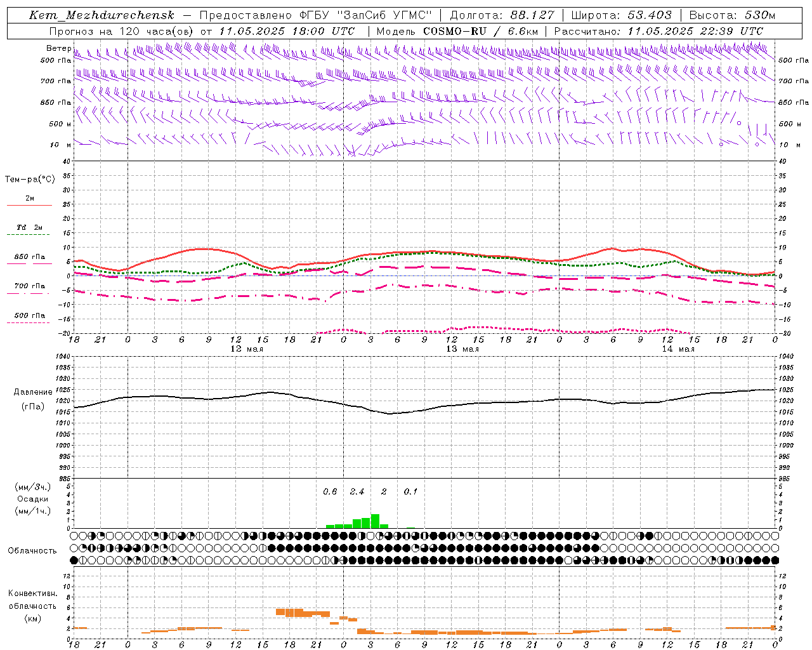Click the 0.6 precipitation total value

[x=330, y=492]
